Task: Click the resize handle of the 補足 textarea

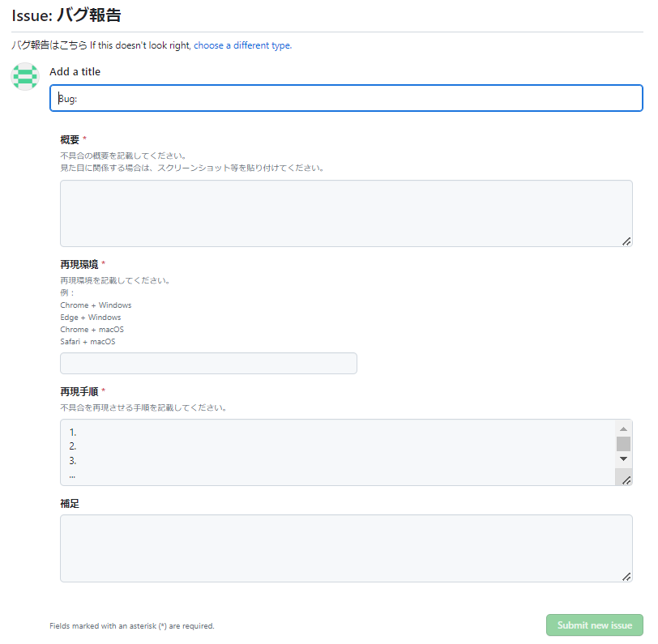Action: click(x=626, y=577)
